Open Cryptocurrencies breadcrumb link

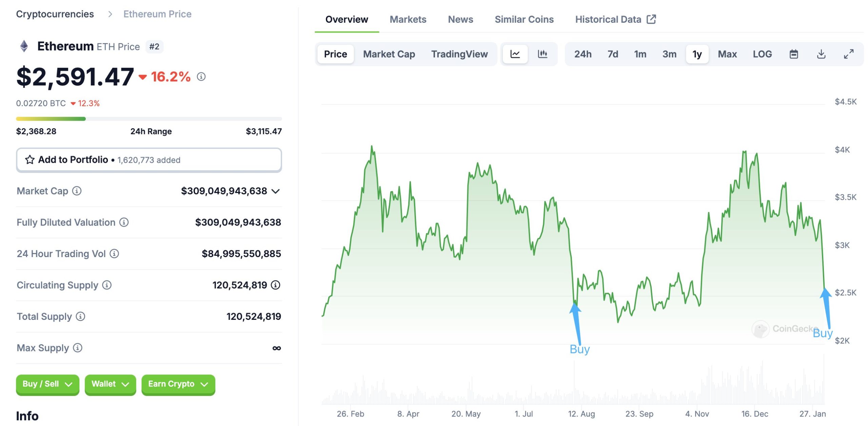55,14
